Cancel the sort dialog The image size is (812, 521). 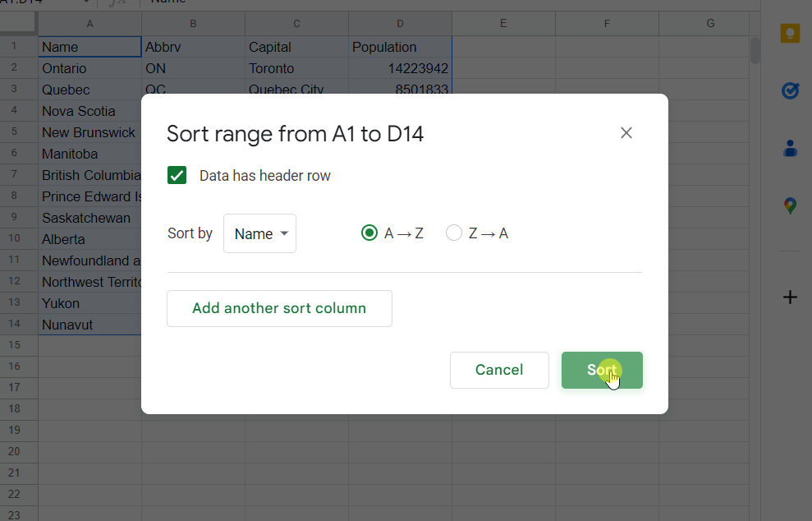point(499,370)
